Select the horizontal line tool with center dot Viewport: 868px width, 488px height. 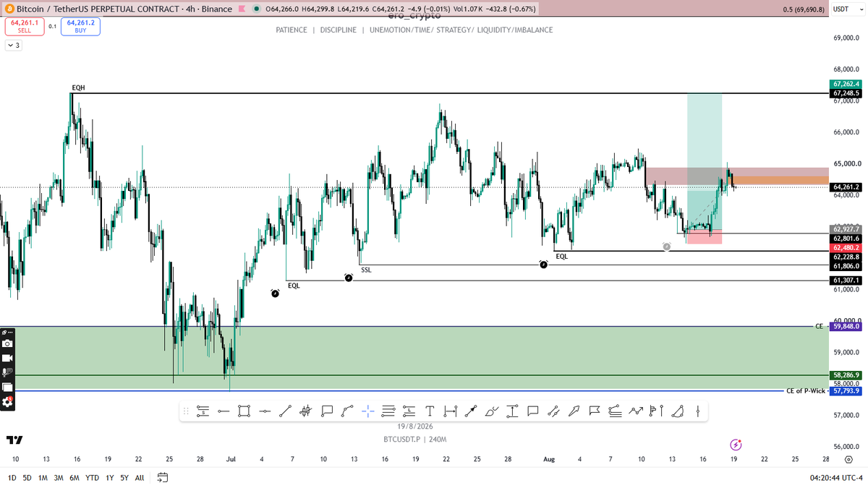265,411
